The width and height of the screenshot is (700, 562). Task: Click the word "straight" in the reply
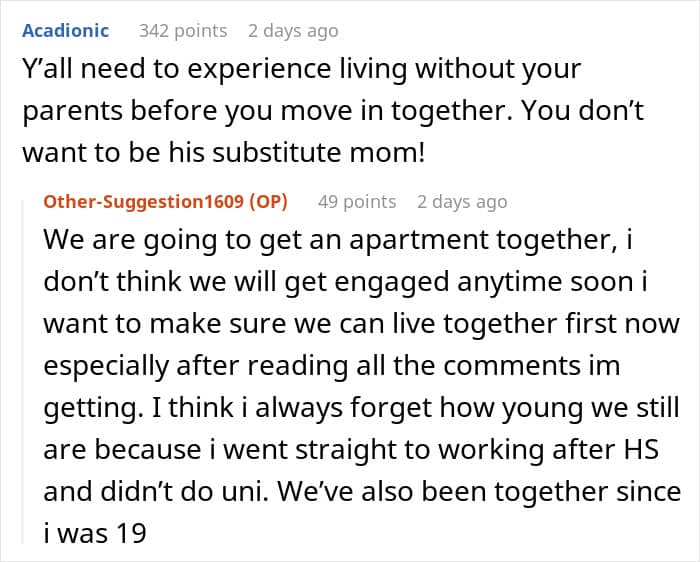tap(357, 450)
